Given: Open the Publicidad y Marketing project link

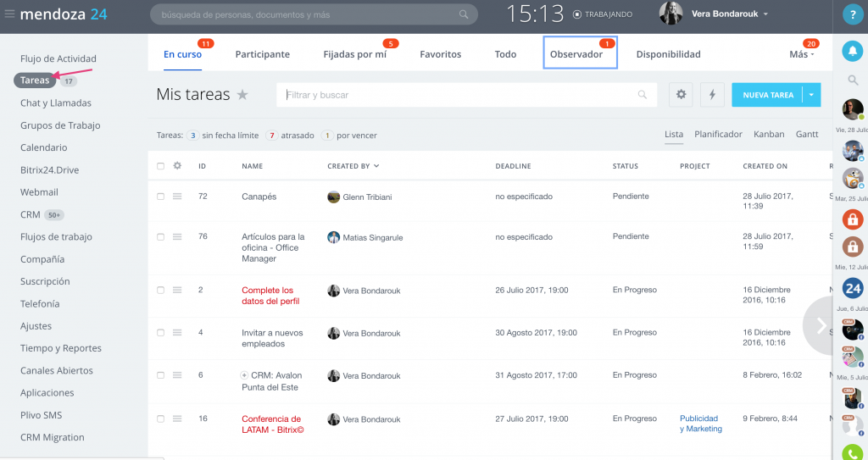Looking at the screenshot, I should point(701,424).
